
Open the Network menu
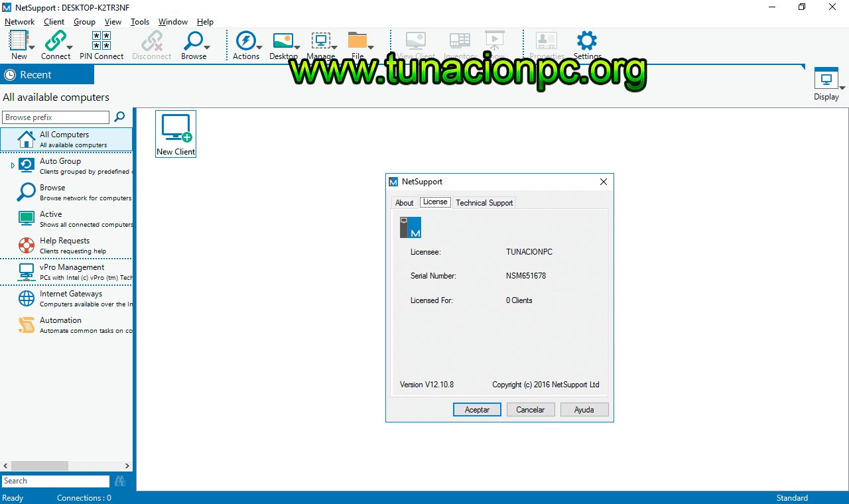19,22
